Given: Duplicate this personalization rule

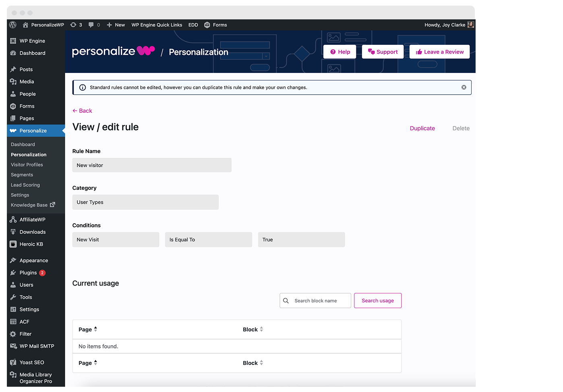Looking at the screenshot, I should pyautogui.click(x=422, y=128).
